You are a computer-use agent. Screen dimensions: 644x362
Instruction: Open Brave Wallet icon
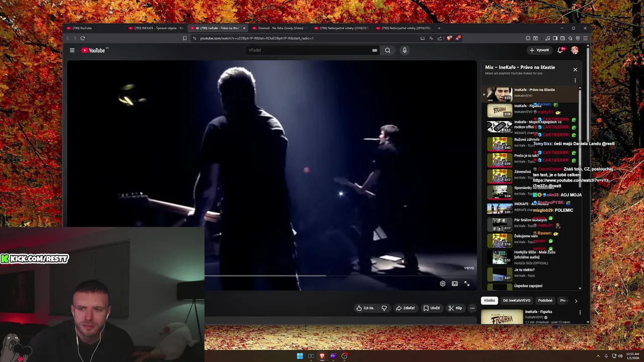[x=563, y=38]
